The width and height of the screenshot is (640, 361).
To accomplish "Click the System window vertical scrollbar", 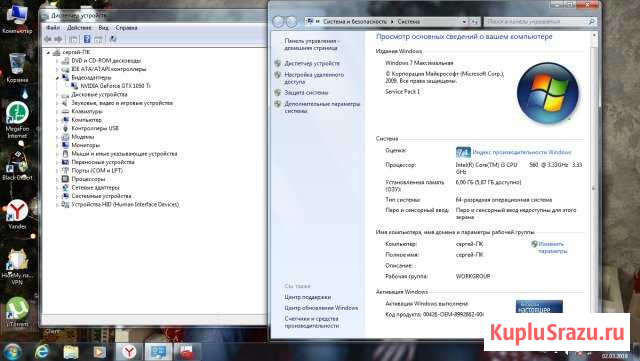I will [594, 184].
